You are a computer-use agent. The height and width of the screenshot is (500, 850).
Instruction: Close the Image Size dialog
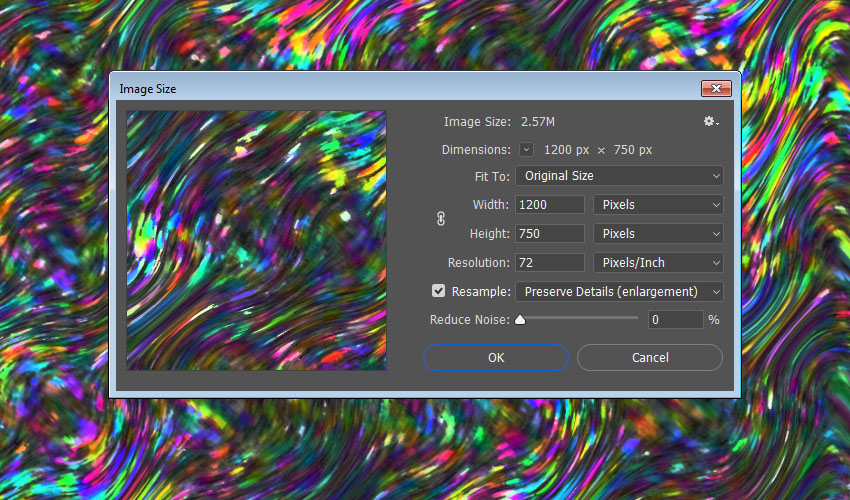pyautogui.click(x=715, y=89)
